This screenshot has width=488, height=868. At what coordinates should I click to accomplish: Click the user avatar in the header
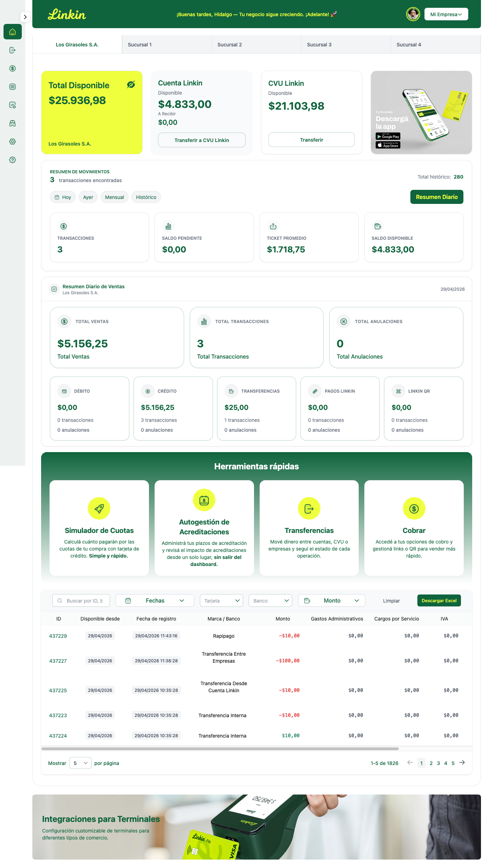(413, 14)
